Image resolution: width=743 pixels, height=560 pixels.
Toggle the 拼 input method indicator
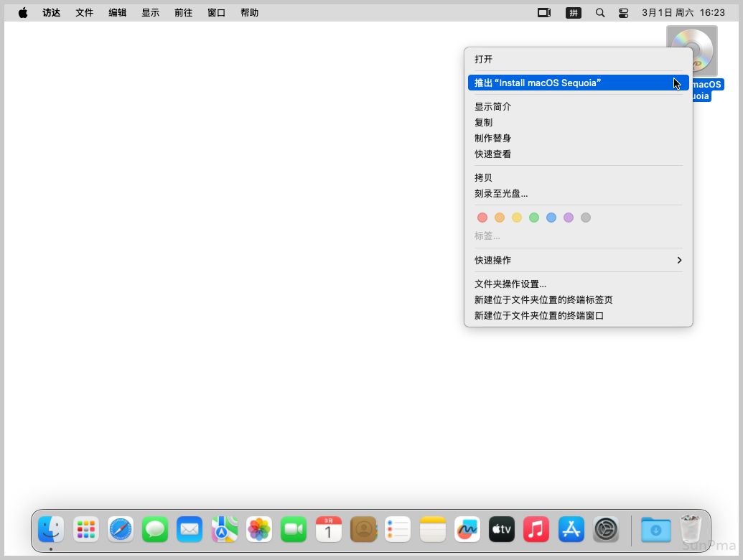(573, 13)
